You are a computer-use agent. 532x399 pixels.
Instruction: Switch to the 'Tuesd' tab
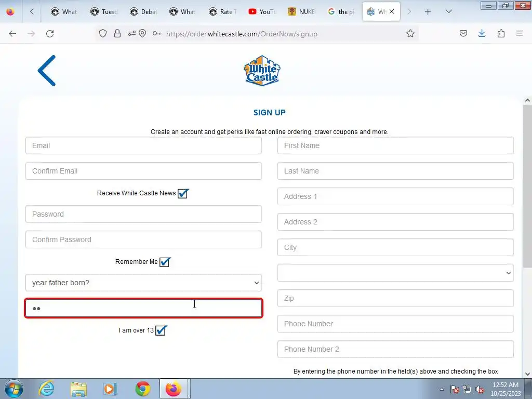coord(103,12)
